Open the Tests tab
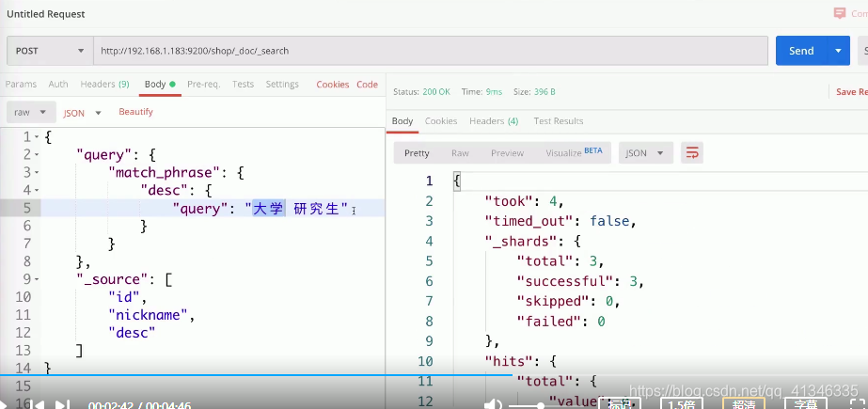The image size is (868, 409). click(x=243, y=84)
